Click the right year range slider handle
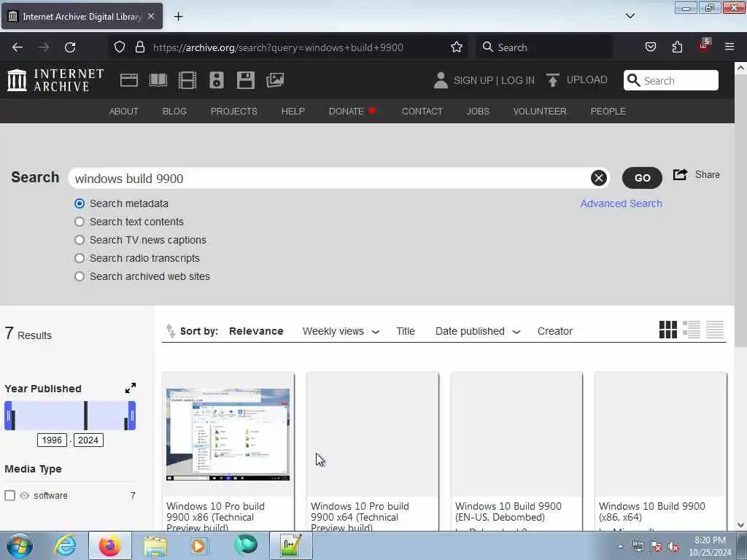Image resolution: width=747 pixels, height=560 pixels. tap(132, 415)
